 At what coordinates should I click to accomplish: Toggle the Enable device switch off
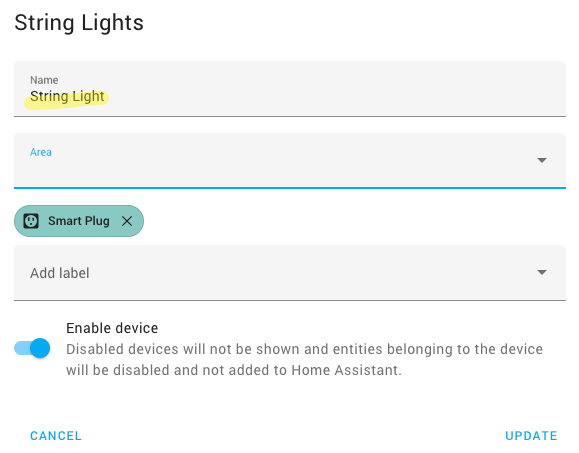coord(32,348)
